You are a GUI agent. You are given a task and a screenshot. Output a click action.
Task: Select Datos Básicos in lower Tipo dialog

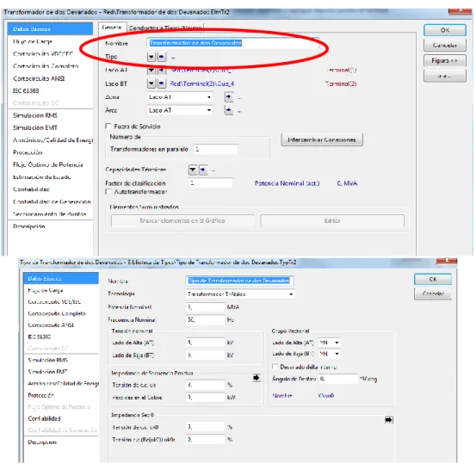[x=61, y=278]
